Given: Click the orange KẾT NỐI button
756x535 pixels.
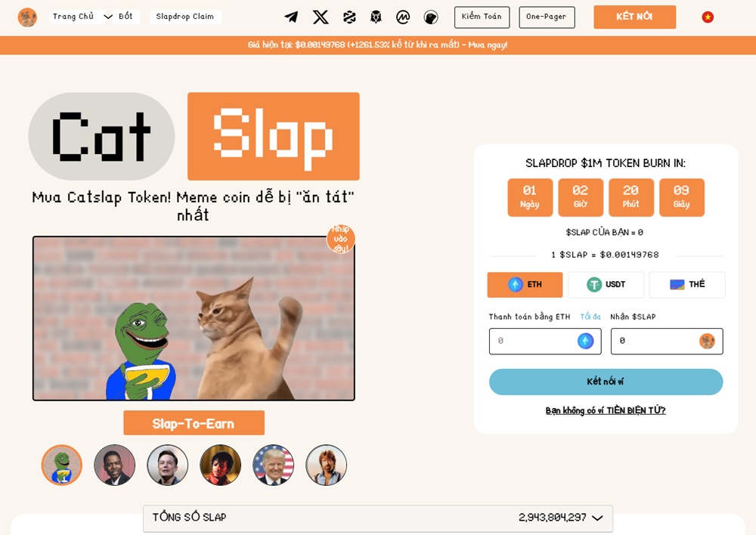Looking at the screenshot, I should pos(634,17).
